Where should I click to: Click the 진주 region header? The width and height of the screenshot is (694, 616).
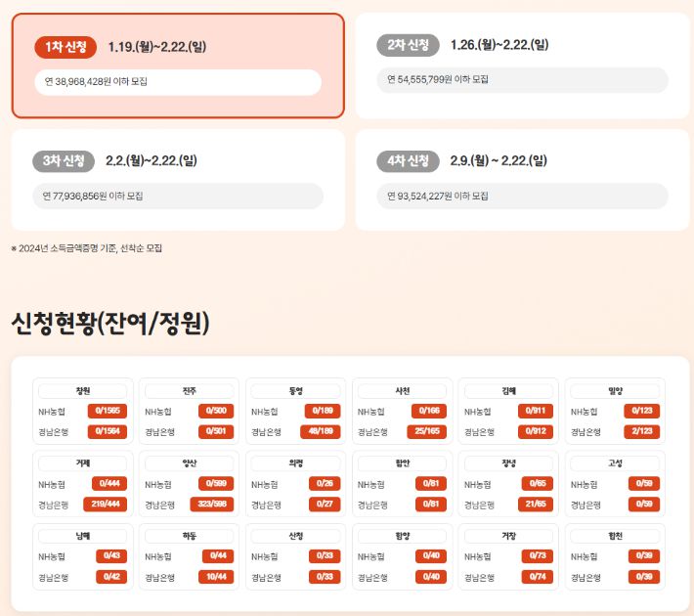click(190, 391)
